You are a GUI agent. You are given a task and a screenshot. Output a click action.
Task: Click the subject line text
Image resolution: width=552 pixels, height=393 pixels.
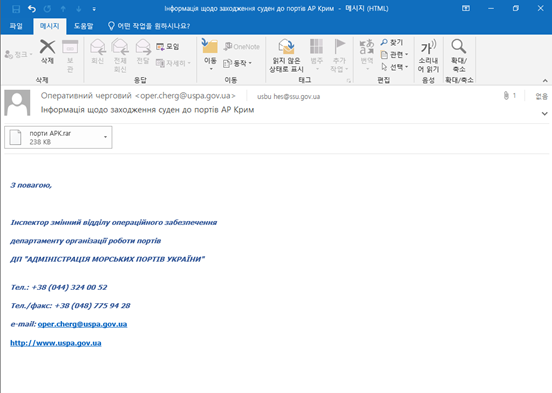(x=148, y=110)
